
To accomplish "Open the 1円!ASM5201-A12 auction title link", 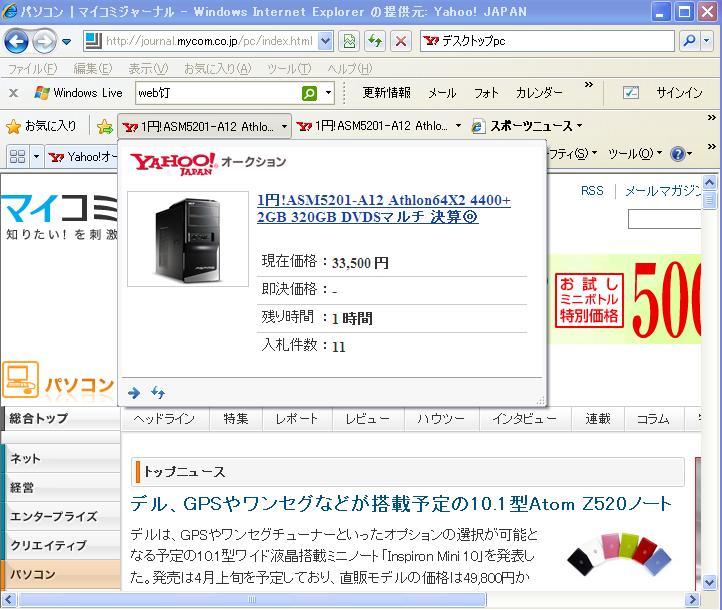I will point(384,209).
